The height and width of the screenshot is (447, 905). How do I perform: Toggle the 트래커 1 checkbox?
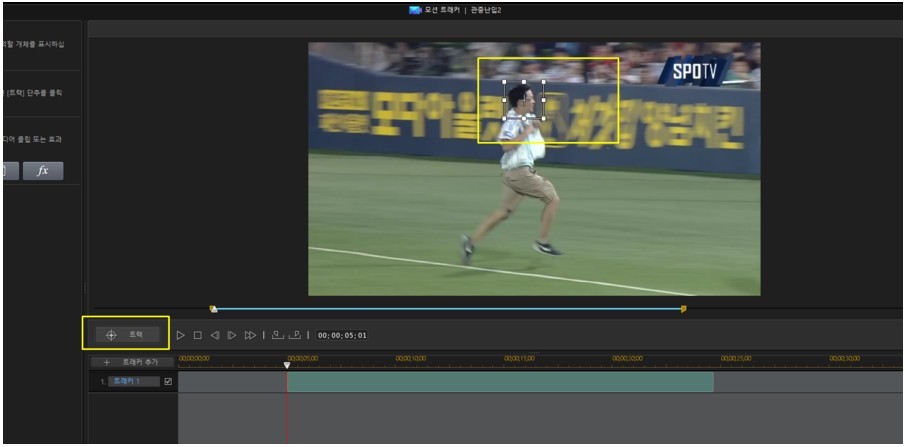(168, 381)
